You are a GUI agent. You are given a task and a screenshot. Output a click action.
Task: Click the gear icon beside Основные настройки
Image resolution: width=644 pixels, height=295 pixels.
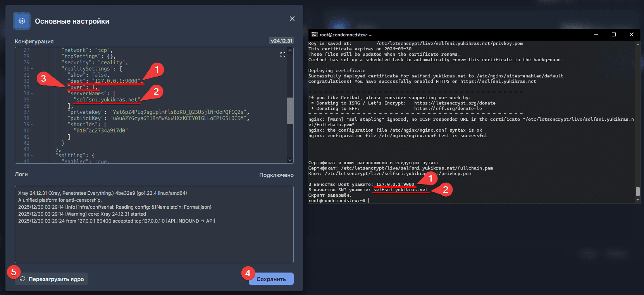click(x=22, y=21)
